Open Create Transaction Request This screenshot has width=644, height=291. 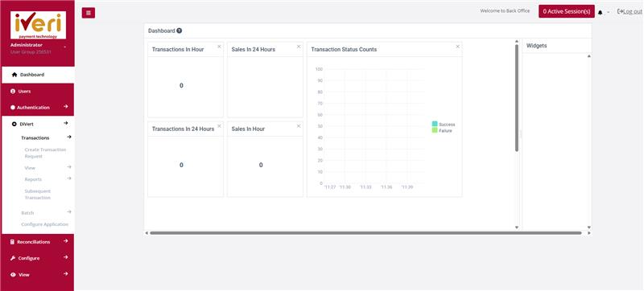(x=45, y=153)
